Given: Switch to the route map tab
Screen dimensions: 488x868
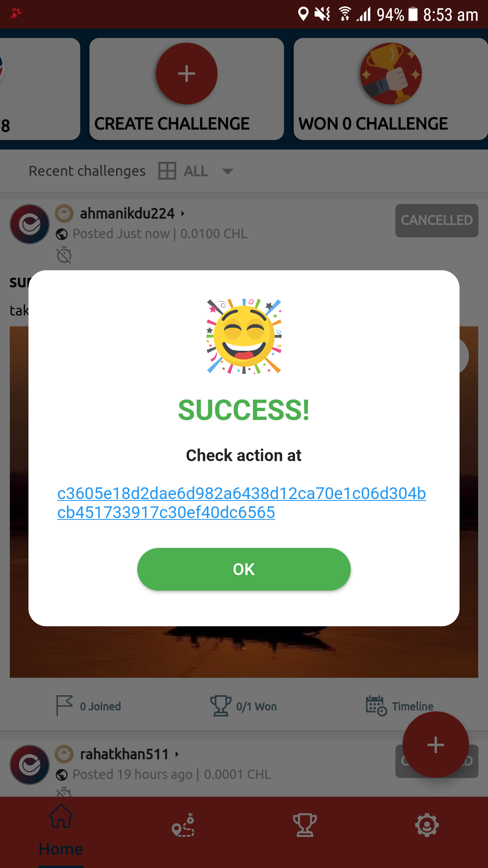Looking at the screenshot, I should [183, 825].
